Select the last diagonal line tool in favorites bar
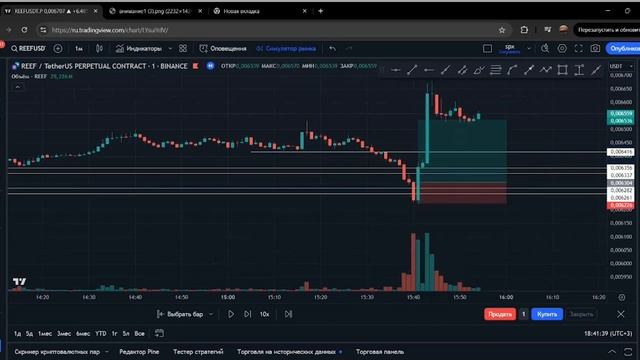This screenshot has height=360, width=640. tap(596, 70)
